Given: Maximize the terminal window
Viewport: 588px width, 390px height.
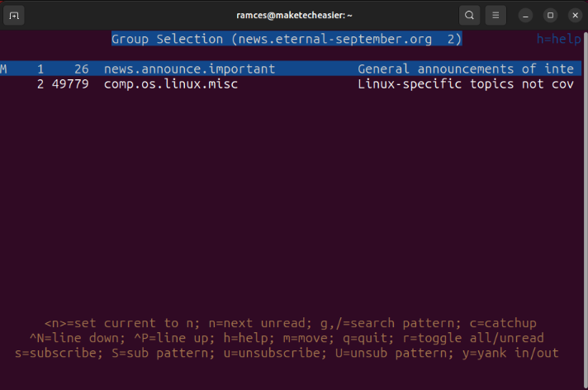Looking at the screenshot, I should (550, 16).
